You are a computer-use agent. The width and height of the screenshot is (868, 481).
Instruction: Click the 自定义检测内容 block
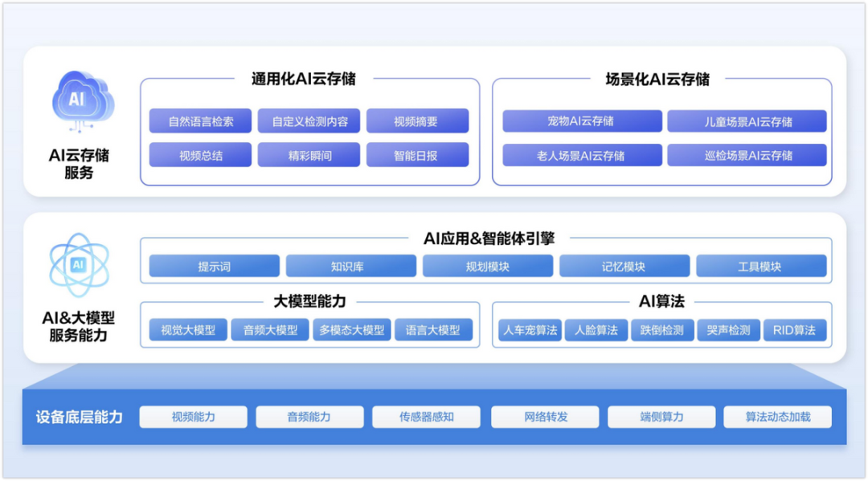pyautogui.click(x=309, y=121)
